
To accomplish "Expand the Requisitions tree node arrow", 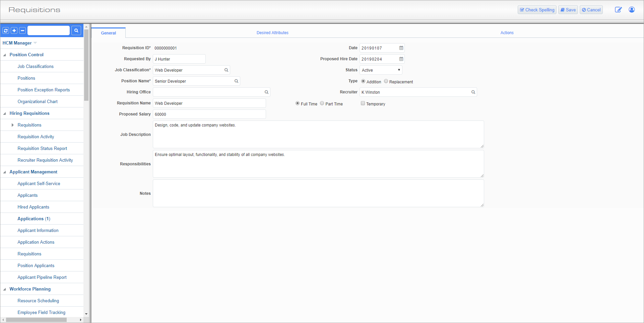I will pyautogui.click(x=13, y=125).
